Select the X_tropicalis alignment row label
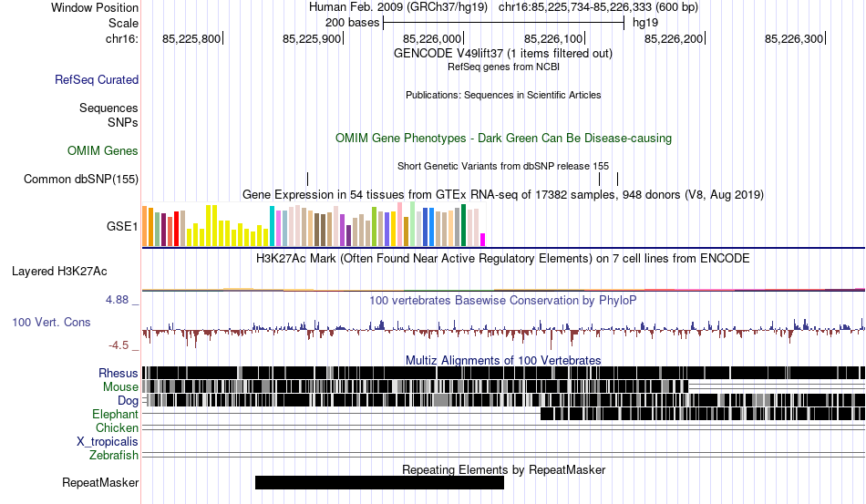 click(108, 442)
